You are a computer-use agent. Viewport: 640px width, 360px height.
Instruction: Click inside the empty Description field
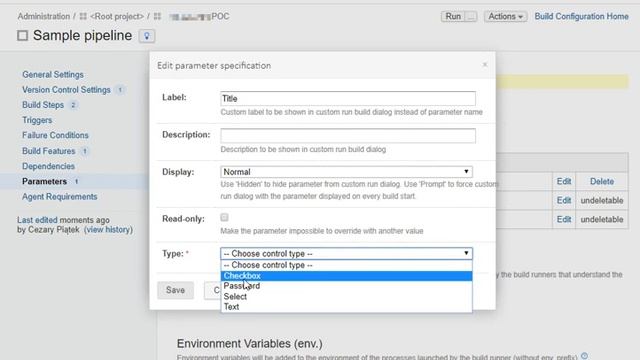[348, 136]
